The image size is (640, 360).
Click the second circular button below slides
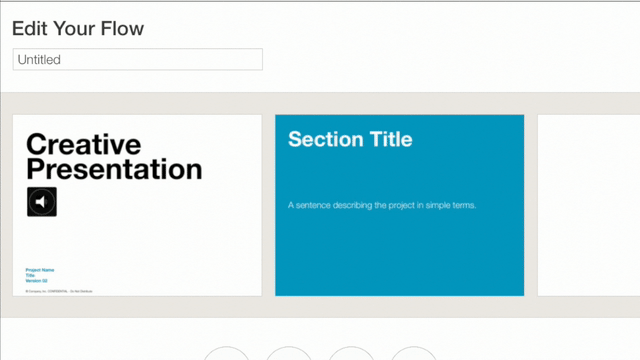[x=289, y=353]
